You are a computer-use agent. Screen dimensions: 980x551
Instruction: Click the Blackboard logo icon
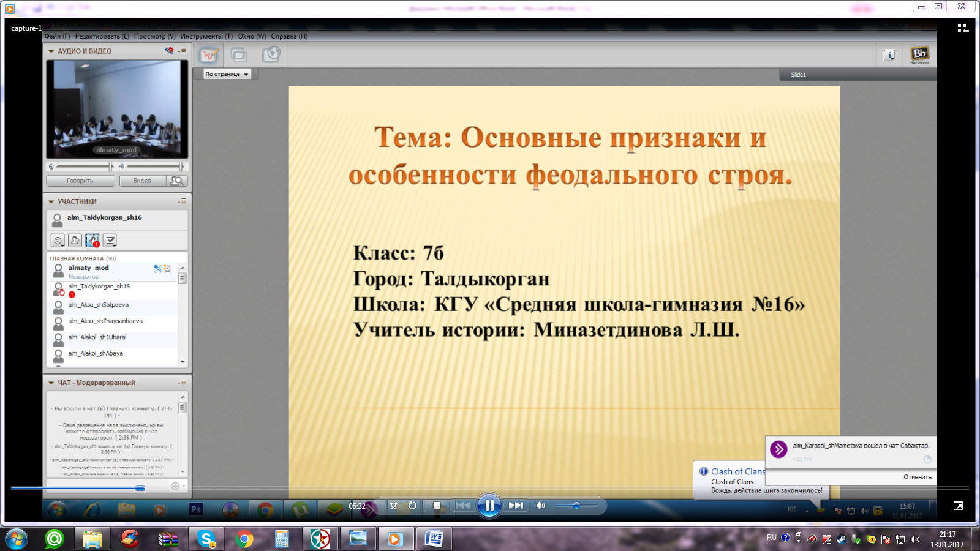coord(919,55)
